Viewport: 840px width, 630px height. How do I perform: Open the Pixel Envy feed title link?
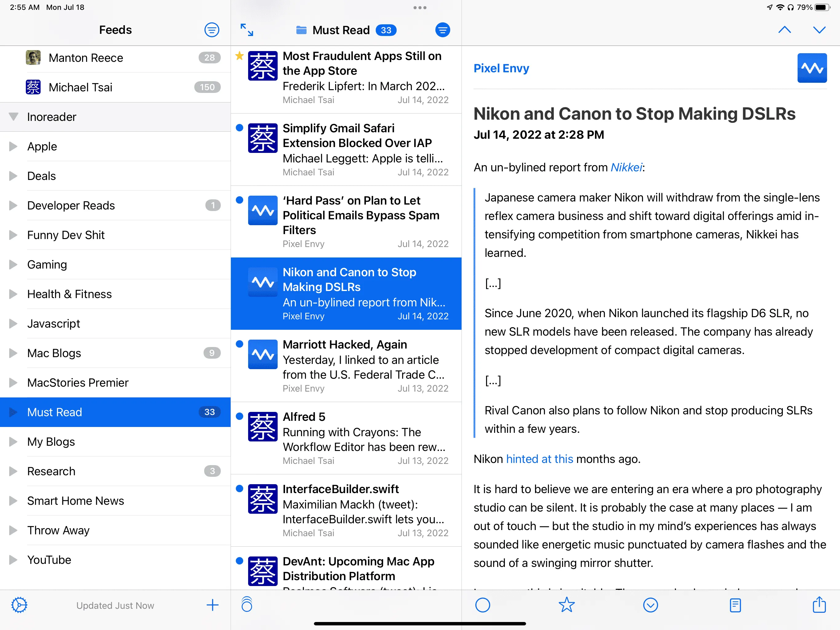click(x=501, y=68)
